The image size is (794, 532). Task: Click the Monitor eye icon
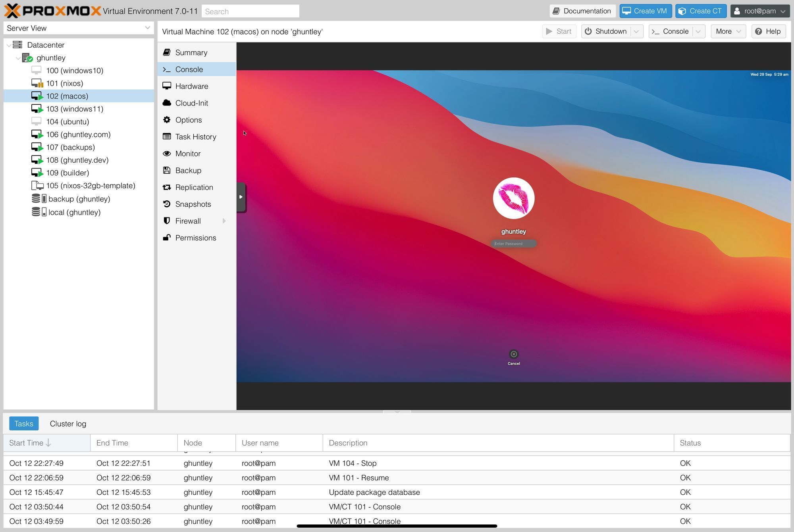coord(167,154)
